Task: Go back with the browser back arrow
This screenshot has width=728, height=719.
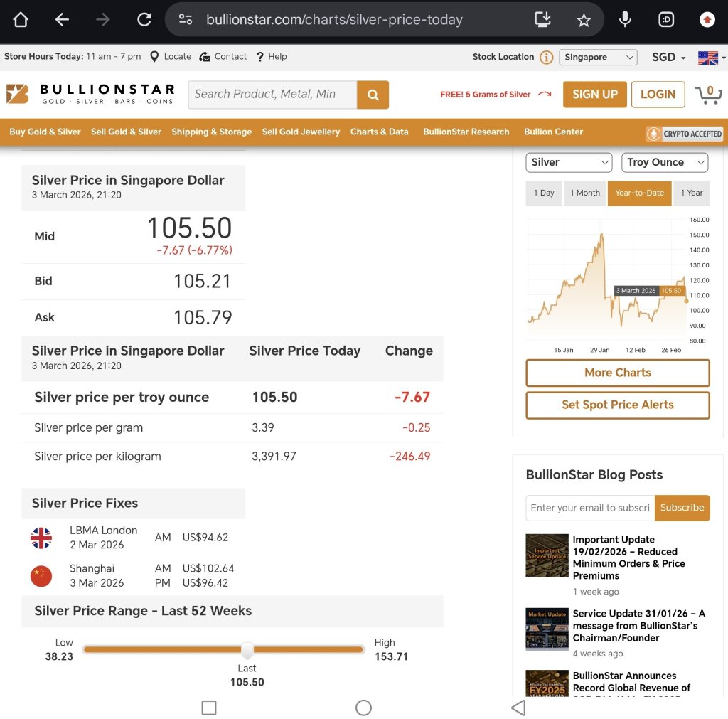Action: [x=62, y=19]
